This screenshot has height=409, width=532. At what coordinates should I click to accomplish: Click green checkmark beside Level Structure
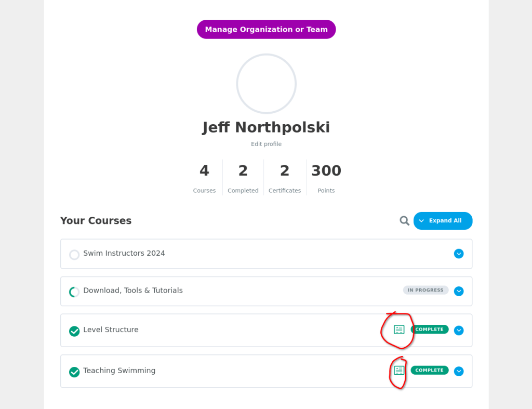click(74, 331)
